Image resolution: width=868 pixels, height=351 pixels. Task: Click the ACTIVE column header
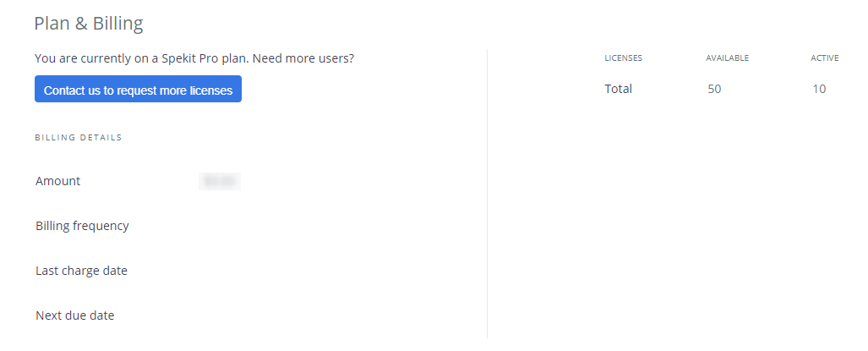(x=824, y=58)
